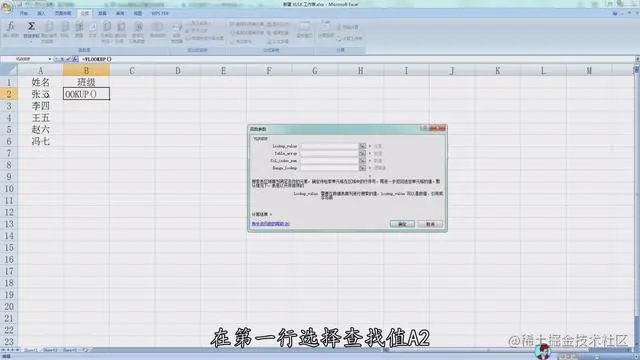
Task: Open the Use in Formula dropdown
Action: pos(198,31)
